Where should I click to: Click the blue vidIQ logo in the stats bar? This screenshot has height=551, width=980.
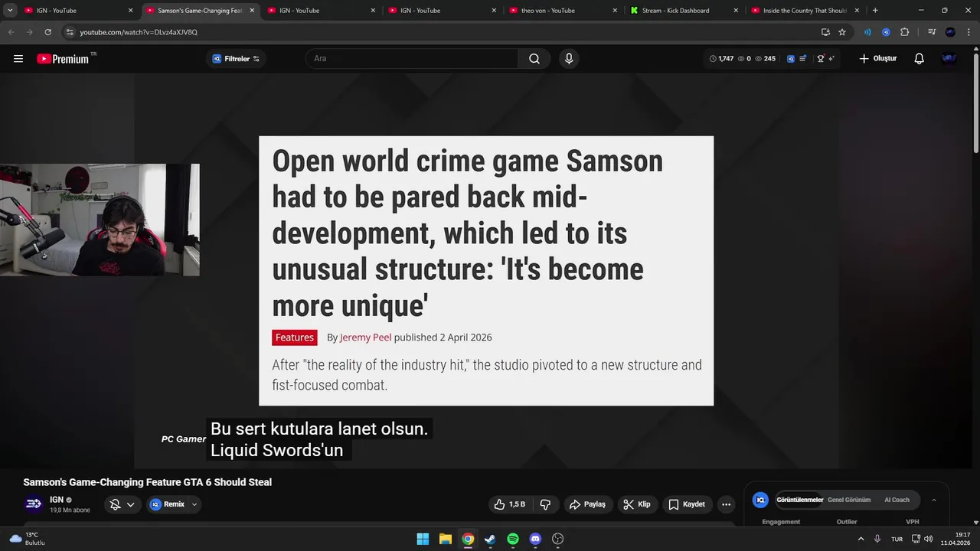pyautogui.click(x=791, y=59)
